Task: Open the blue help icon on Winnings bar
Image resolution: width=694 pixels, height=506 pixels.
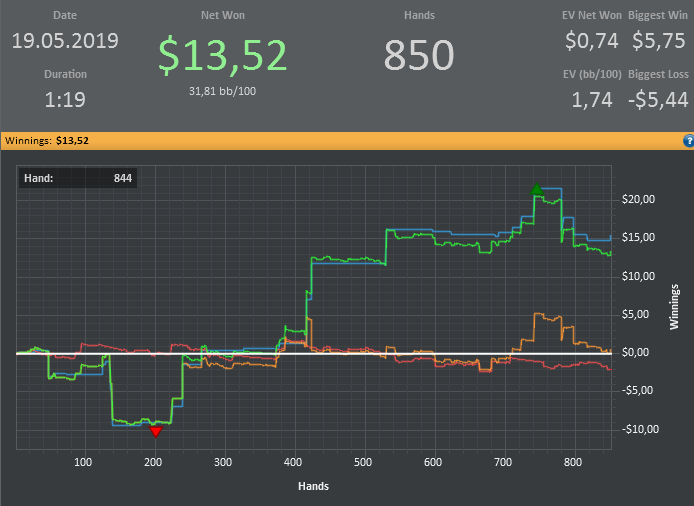Action: (x=688, y=141)
